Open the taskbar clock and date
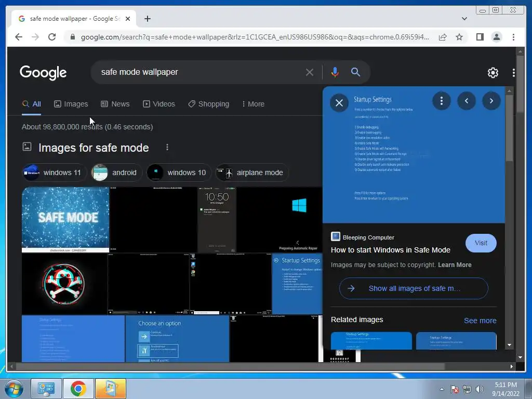The width and height of the screenshot is (532, 399). [506, 389]
